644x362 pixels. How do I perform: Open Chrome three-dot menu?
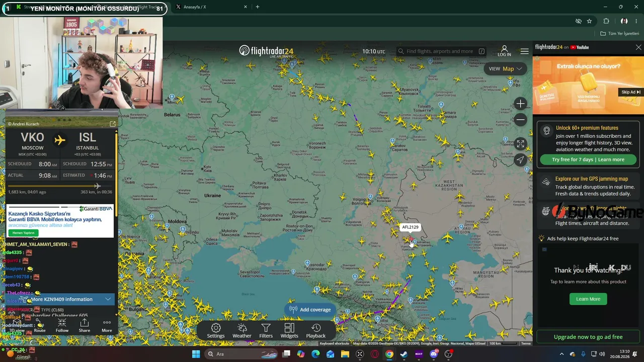(x=637, y=21)
